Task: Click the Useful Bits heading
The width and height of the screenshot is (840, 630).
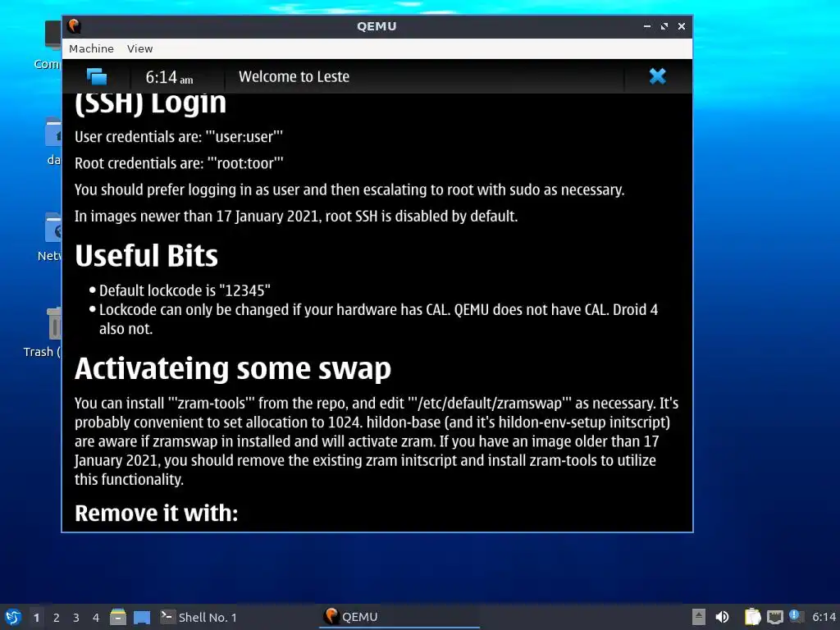Action: [x=146, y=256]
